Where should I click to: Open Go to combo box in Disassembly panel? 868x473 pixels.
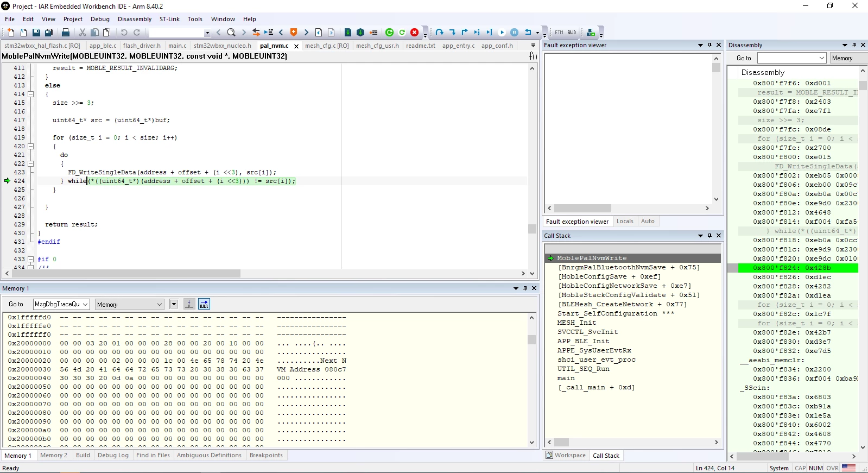coord(792,58)
